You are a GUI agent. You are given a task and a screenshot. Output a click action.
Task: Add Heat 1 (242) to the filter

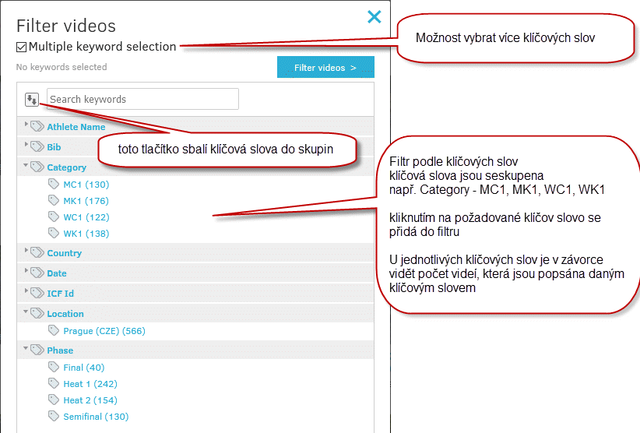pyautogui.click(x=90, y=384)
